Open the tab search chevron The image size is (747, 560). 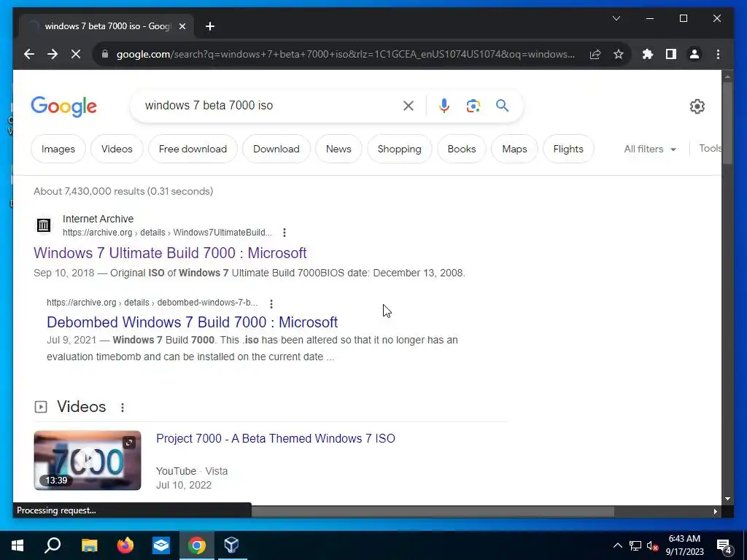[616, 18]
